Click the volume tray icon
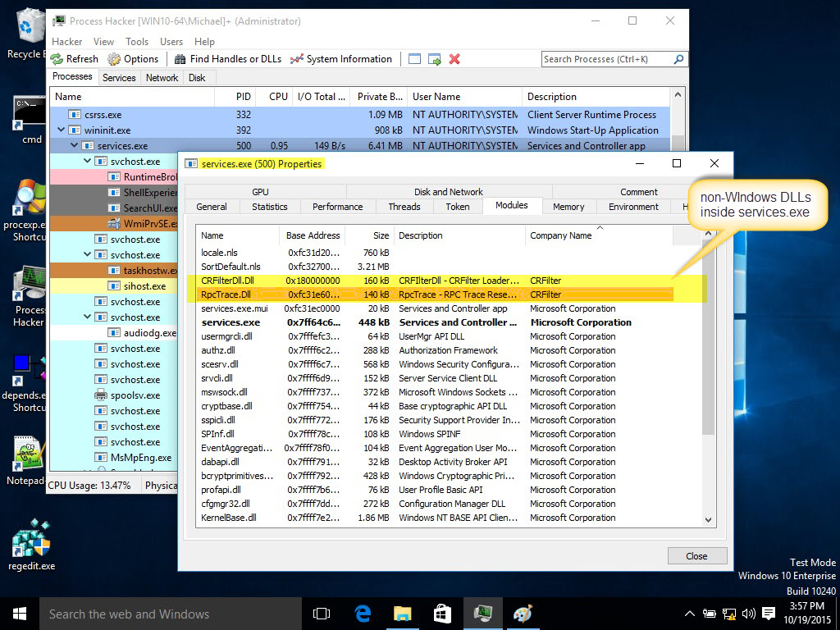 tap(749, 614)
